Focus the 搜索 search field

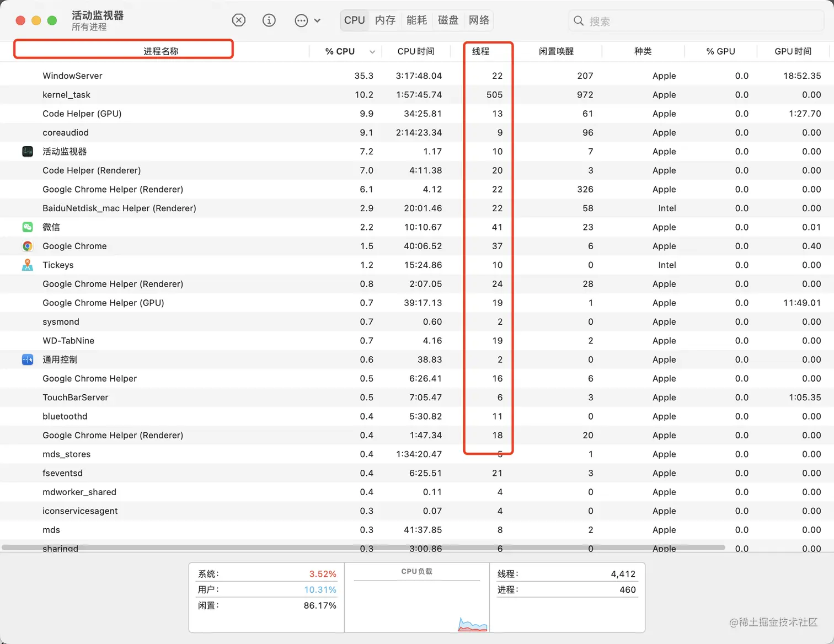click(x=696, y=21)
